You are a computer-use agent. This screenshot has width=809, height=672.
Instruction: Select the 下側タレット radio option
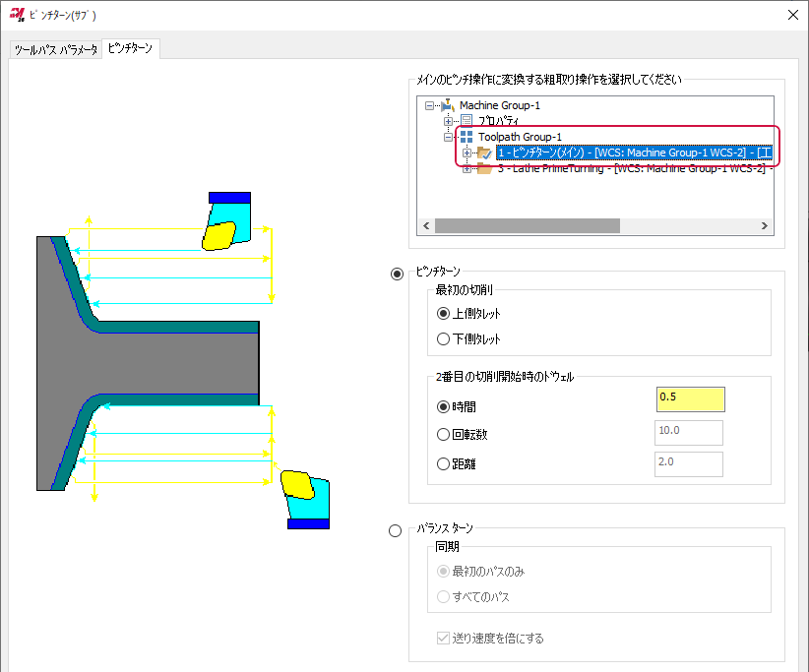(443, 339)
